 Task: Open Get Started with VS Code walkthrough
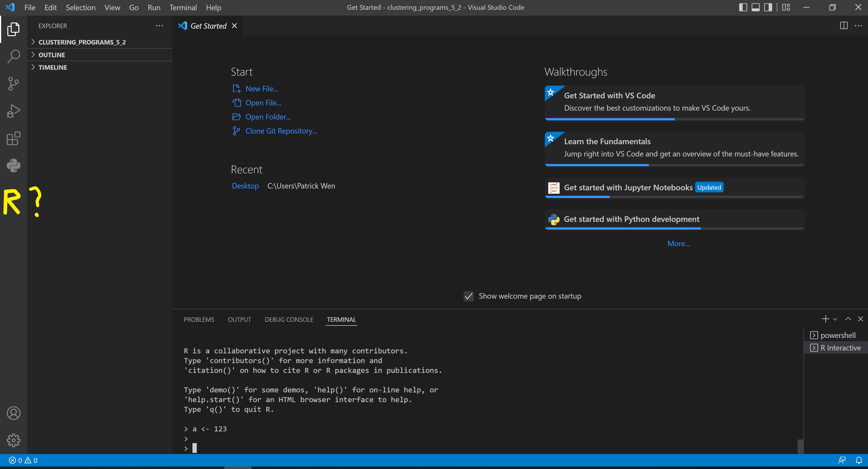coord(674,102)
